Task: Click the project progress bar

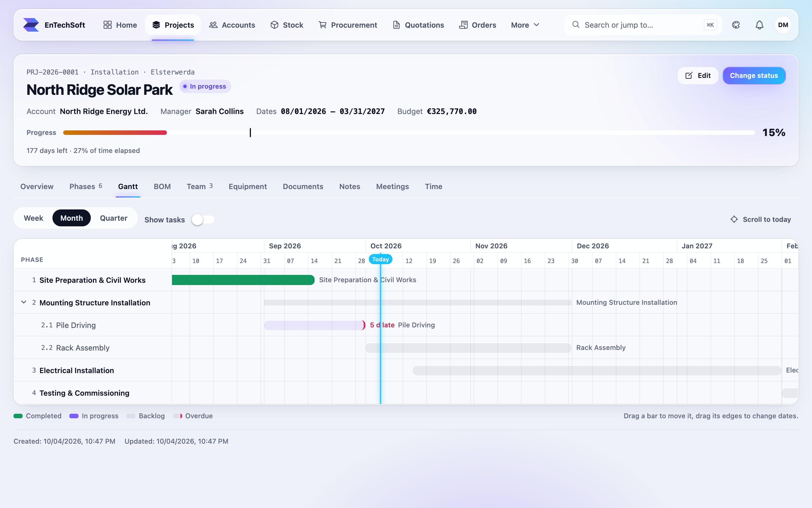Action: (x=409, y=133)
